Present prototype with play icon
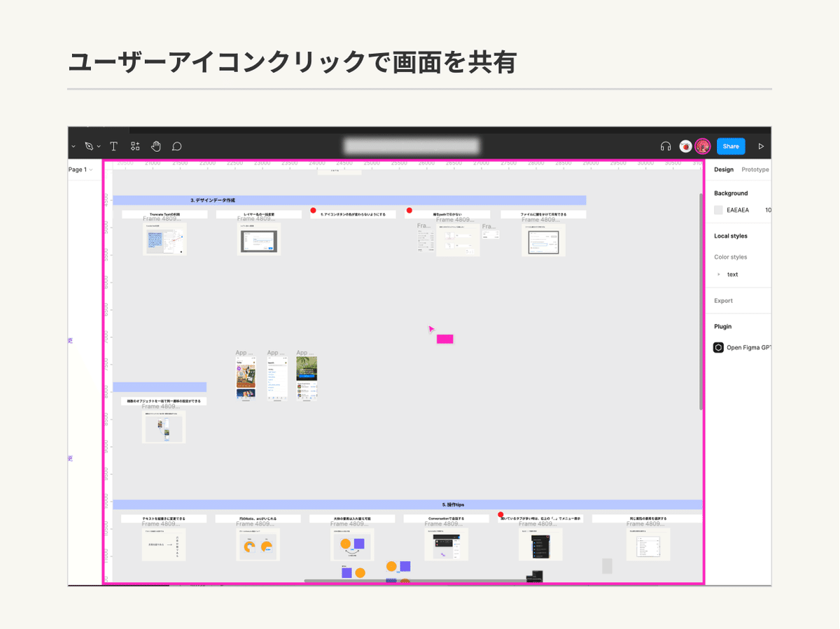This screenshot has height=629, width=840. 761,146
